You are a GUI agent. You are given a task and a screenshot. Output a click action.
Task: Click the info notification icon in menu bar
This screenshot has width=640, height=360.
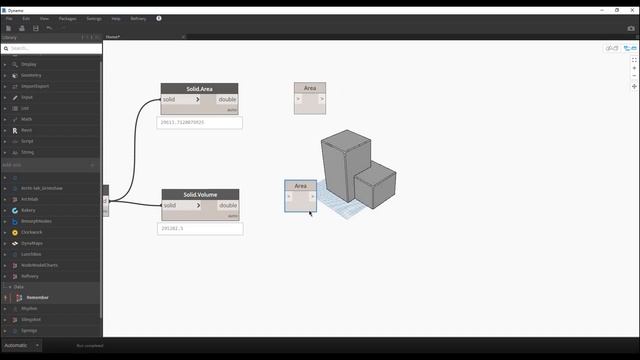point(159,18)
